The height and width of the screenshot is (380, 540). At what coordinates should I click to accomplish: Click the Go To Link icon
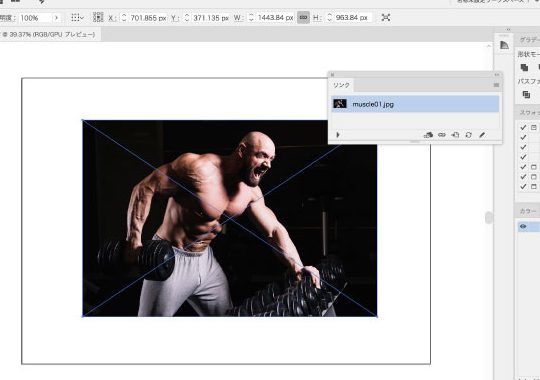pyautogui.click(x=455, y=135)
